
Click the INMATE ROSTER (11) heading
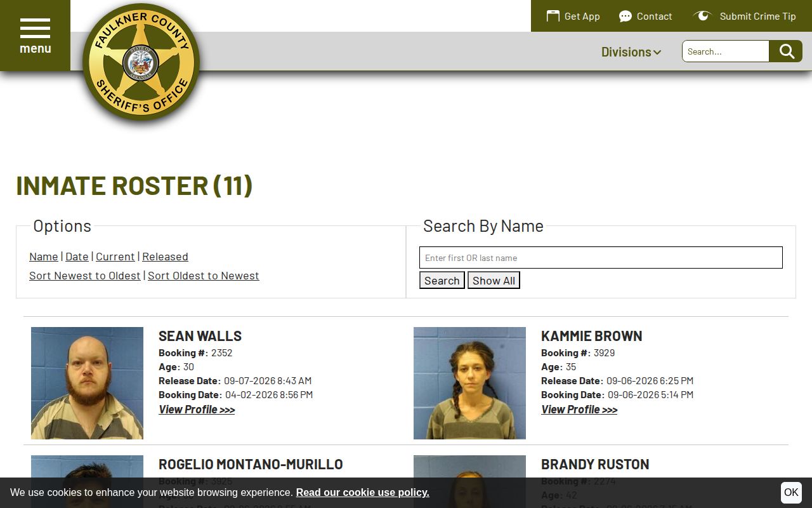coord(134,185)
